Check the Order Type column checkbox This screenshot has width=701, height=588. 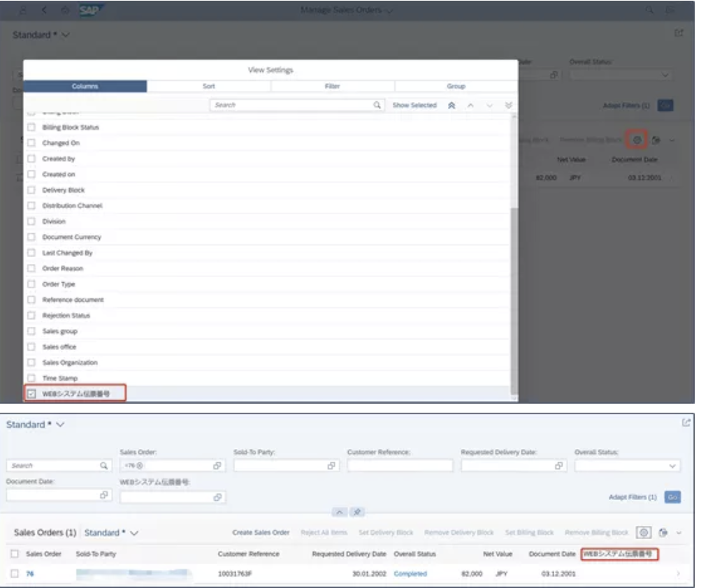point(31,284)
